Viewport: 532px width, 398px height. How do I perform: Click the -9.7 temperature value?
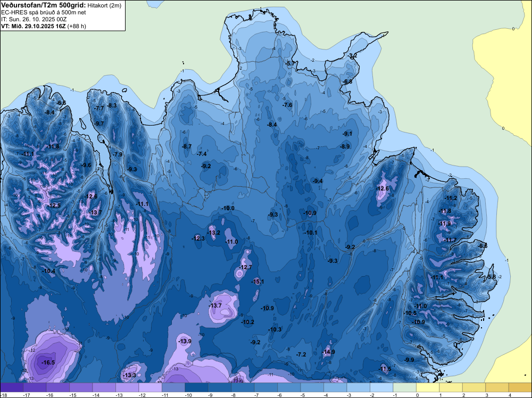[x=99, y=123]
